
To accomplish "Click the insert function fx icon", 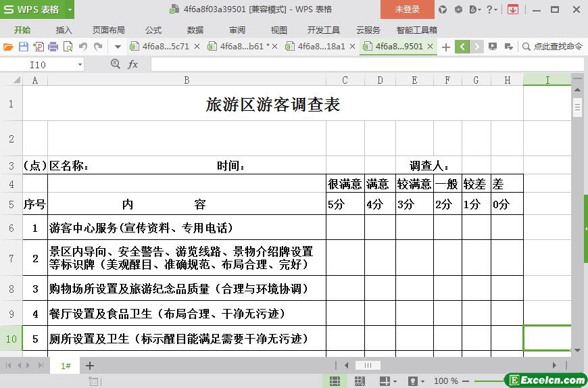I will (x=132, y=64).
